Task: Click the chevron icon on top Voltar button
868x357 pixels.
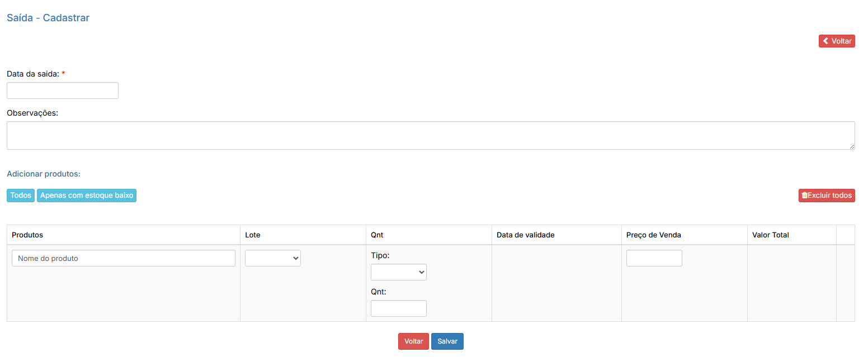Action: coord(825,41)
